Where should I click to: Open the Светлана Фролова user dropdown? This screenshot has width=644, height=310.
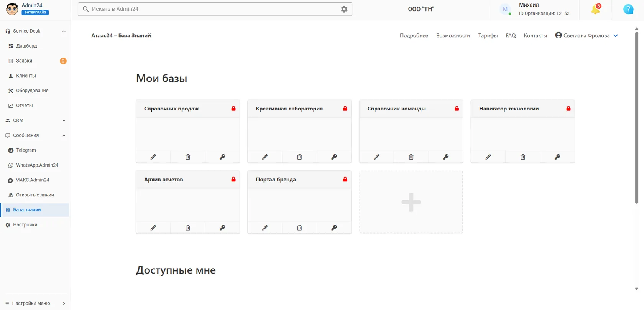586,35
